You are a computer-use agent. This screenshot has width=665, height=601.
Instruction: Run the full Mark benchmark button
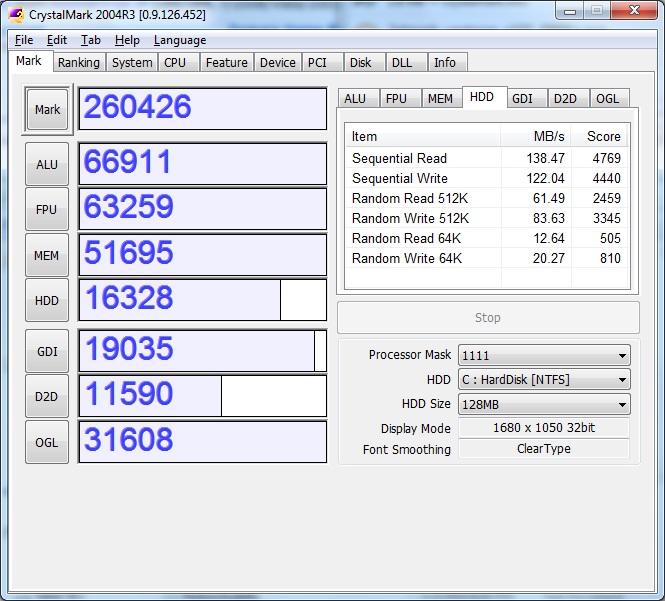47,109
